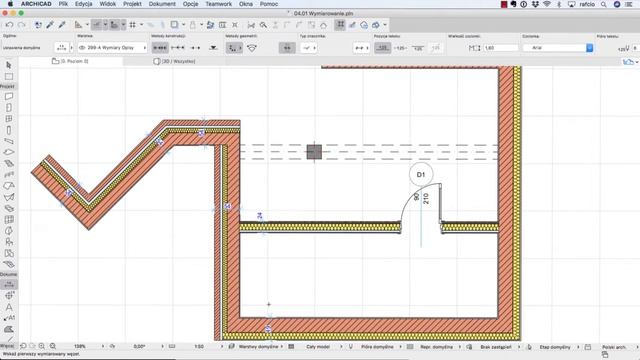Switch to the 0. Poziom 0 floor plan tab
This screenshot has height=360, width=640.
click(70, 61)
